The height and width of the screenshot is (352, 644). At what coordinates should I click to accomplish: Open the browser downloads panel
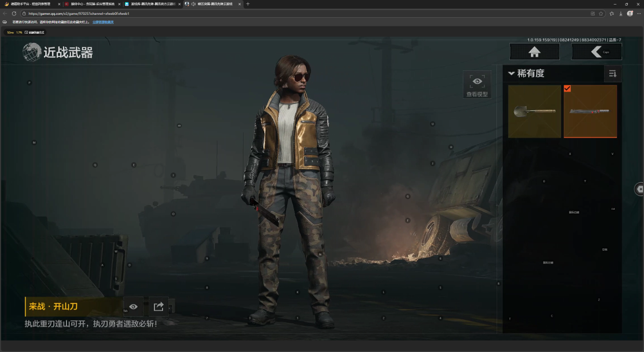[621, 14]
